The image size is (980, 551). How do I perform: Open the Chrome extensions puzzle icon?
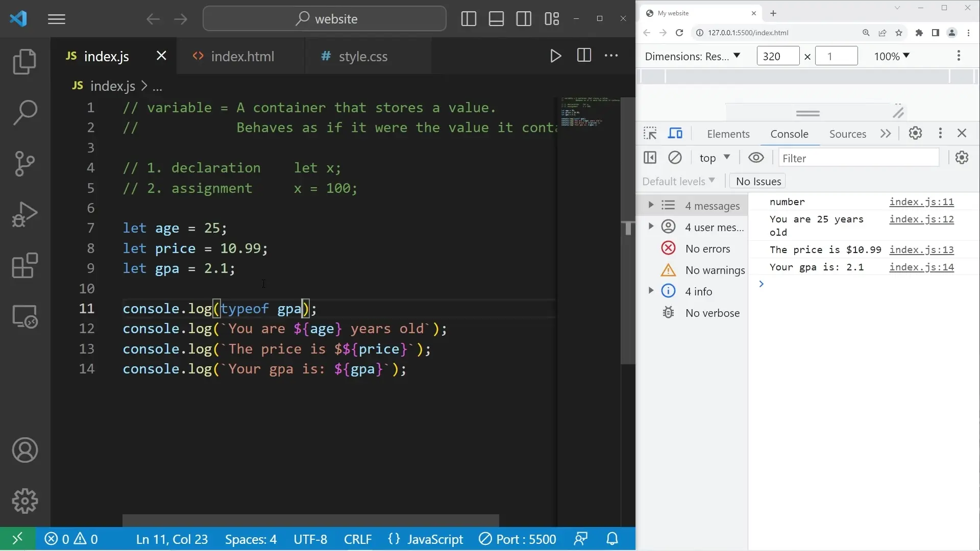(919, 33)
